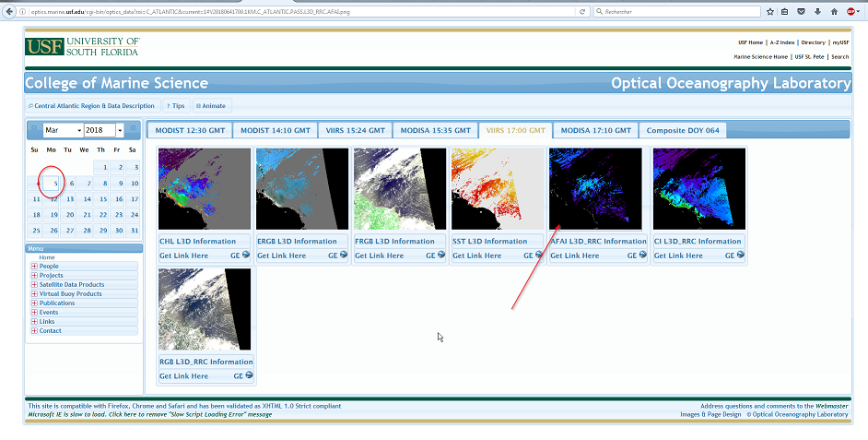
Task: Click Google Earth icon under CHL L3D
Action: [x=246, y=256]
